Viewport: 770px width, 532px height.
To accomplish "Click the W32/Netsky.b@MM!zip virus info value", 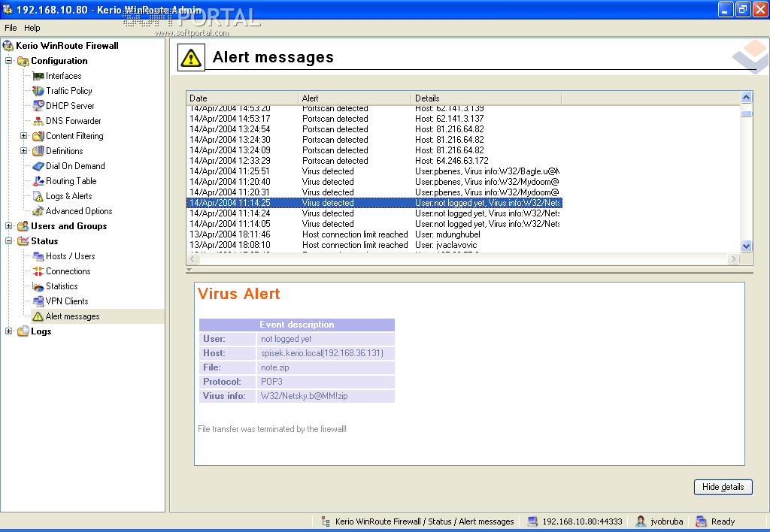I will [x=304, y=396].
